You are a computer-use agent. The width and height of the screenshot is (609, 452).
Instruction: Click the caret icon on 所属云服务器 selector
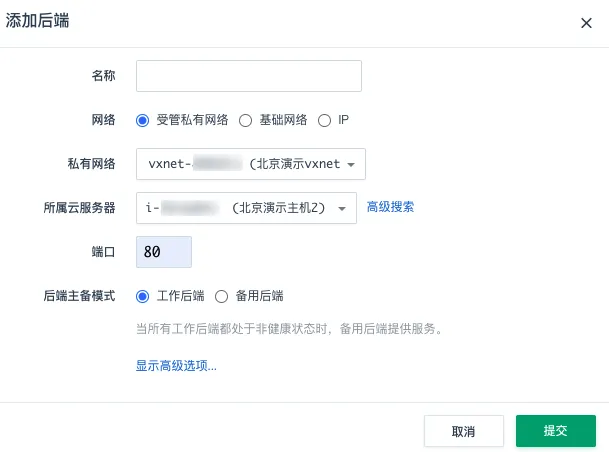[x=342, y=208]
